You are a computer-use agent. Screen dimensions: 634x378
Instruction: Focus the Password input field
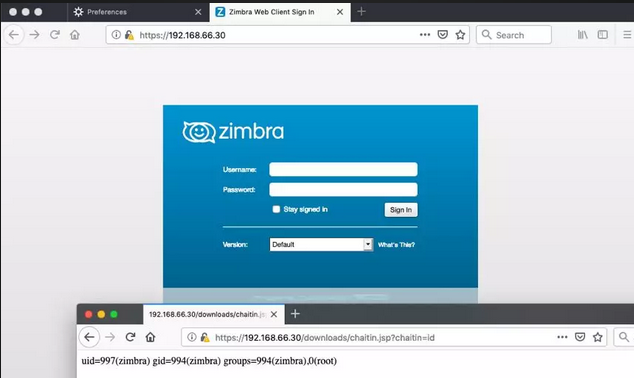[x=343, y=189]
